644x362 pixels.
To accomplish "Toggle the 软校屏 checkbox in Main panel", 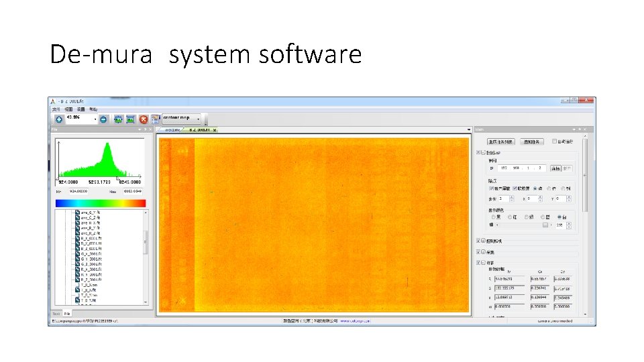I will coord(515,188).
